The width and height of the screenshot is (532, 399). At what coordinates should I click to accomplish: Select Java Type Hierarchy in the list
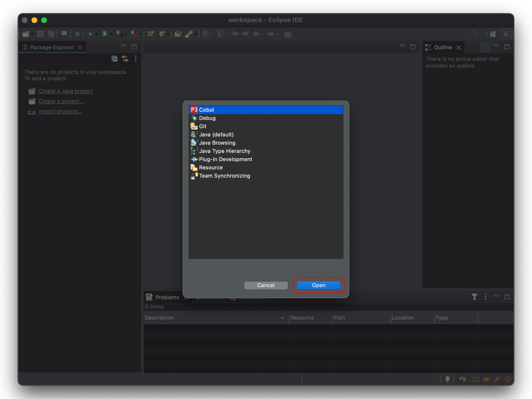266,151
